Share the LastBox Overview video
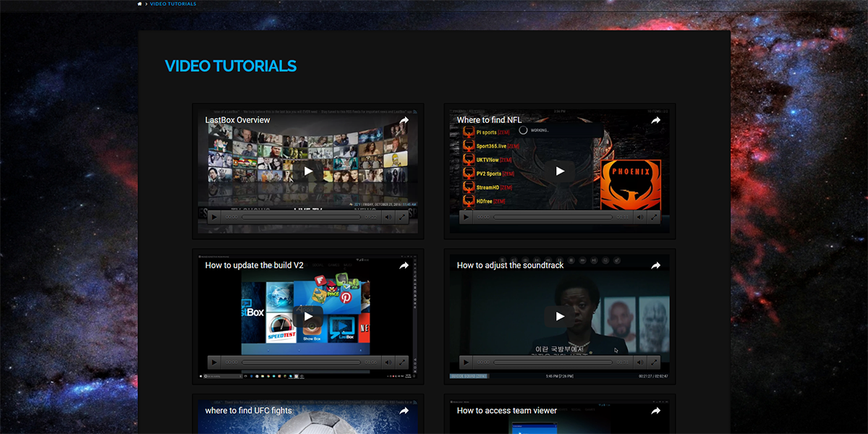 [x=404, y=120]
